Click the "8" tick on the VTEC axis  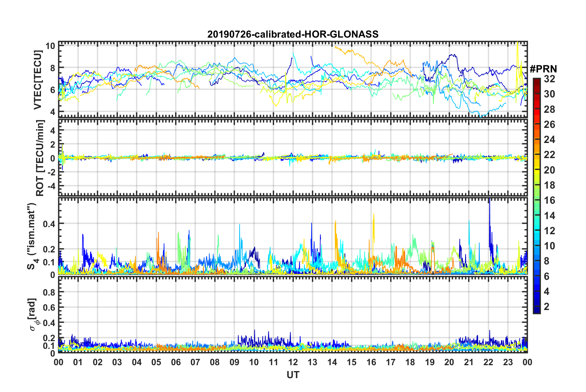[53, 68]
